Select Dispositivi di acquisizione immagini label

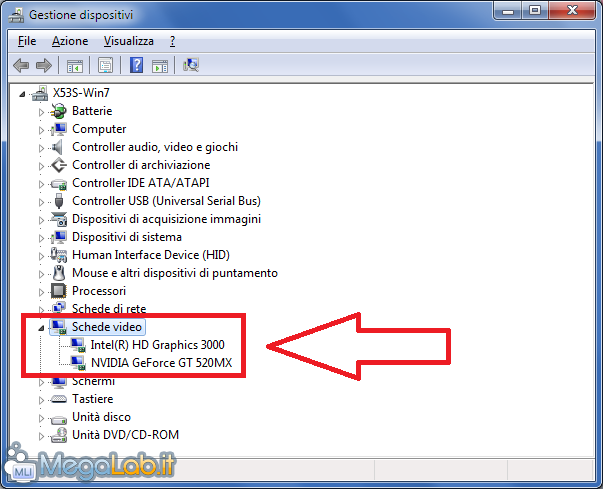167,219
